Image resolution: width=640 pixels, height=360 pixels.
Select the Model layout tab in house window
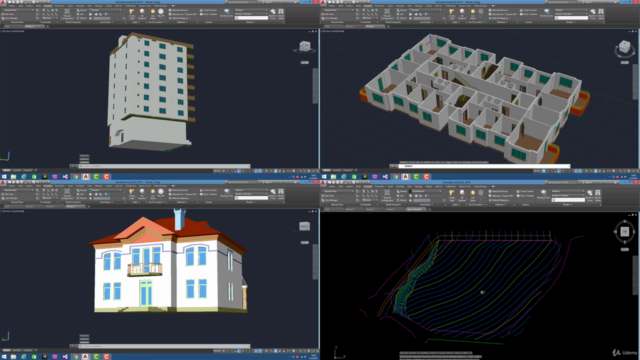(x=6, y=351)
